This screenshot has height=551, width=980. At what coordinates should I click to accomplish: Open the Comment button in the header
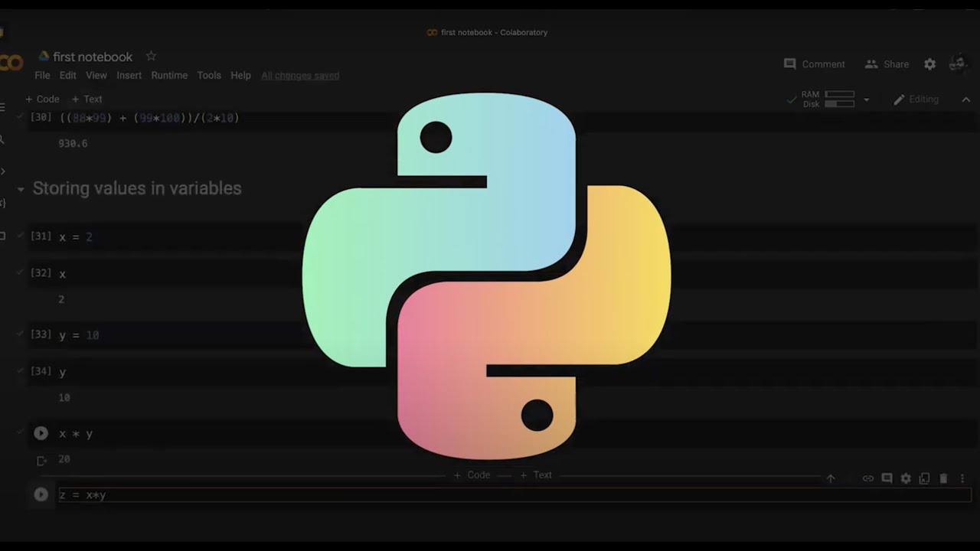815,64
